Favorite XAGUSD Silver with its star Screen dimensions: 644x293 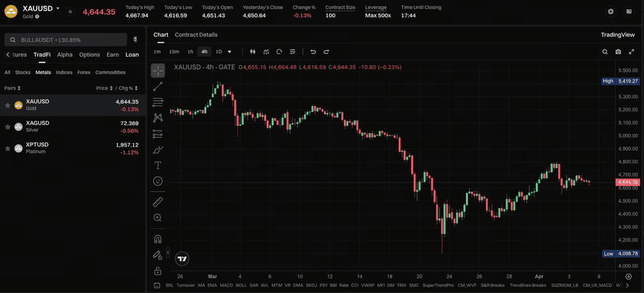coord(8,127)
